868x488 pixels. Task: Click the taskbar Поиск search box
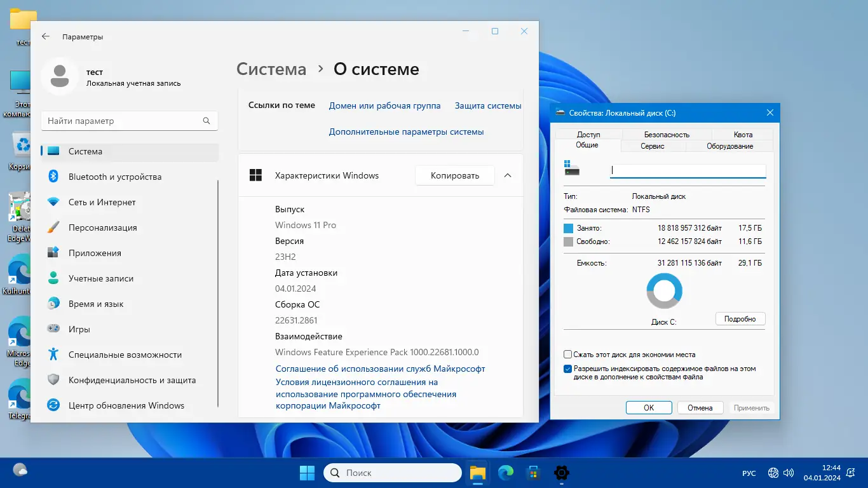coord(393,473)
